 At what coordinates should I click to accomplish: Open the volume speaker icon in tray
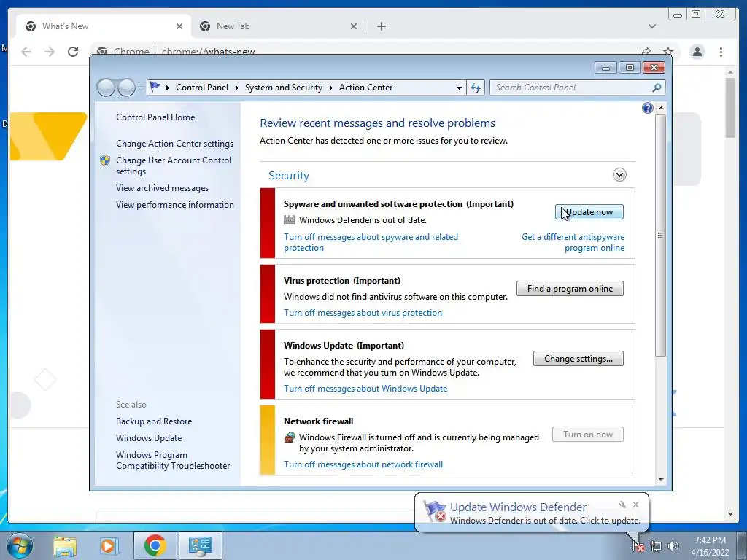point(673,546)
